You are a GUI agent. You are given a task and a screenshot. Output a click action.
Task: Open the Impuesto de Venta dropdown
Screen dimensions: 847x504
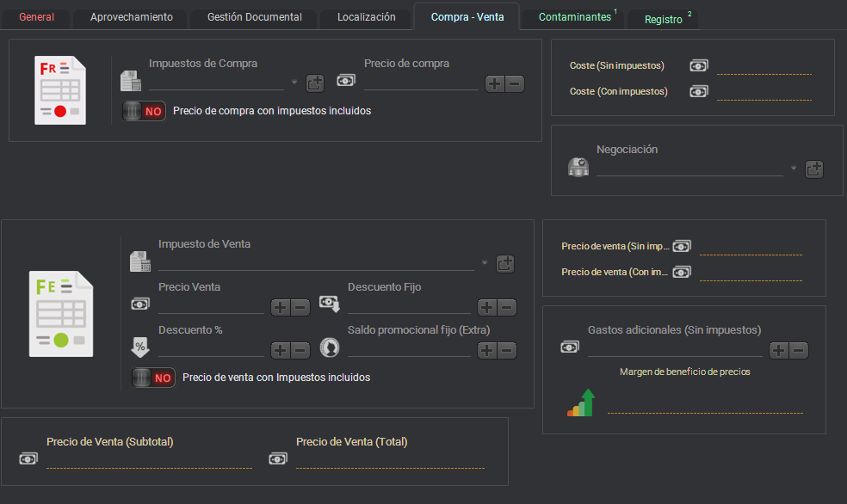(484, 263)
